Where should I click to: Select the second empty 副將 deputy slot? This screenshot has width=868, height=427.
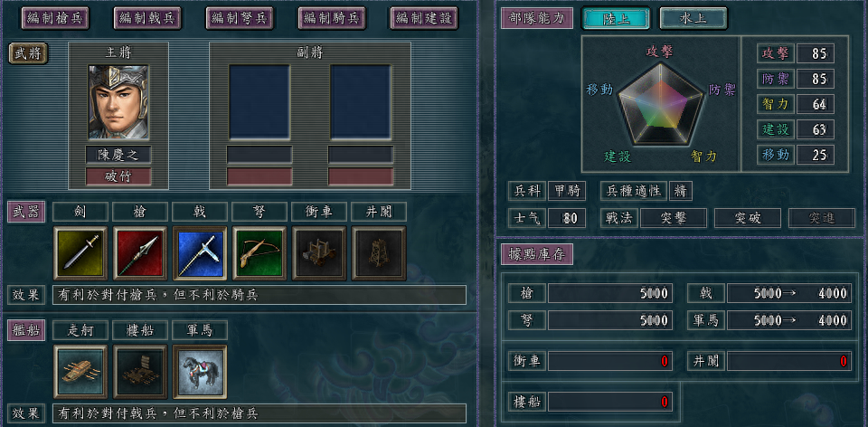tap(361, 102)
